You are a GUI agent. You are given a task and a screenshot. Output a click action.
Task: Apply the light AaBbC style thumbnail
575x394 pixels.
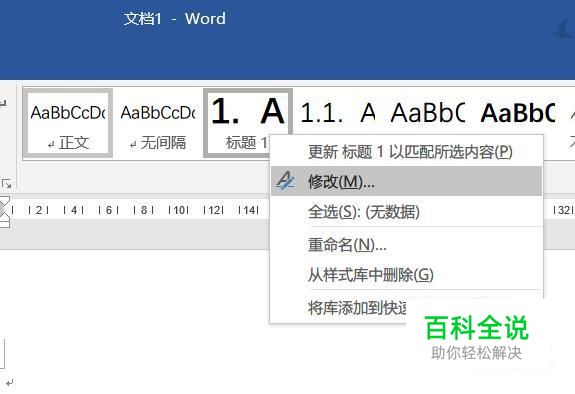click(428, 113)
